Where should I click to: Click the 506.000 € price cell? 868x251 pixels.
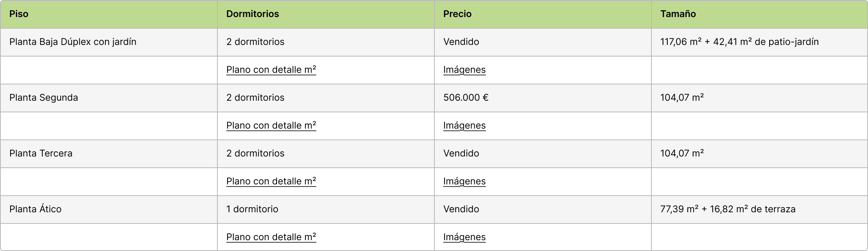(466, 98)
